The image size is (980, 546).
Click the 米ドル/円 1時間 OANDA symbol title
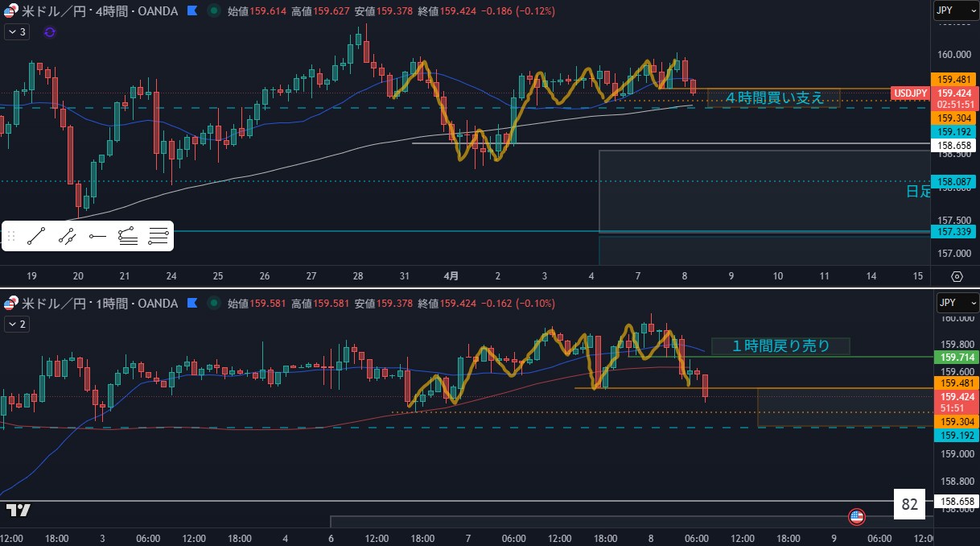pos(97,304)
